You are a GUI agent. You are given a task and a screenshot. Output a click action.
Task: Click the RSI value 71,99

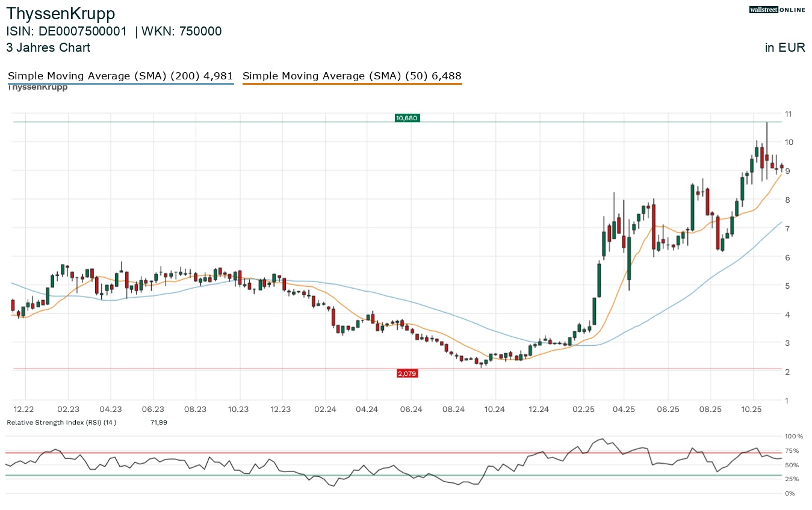pyautogui.click(x=158, y=422)
